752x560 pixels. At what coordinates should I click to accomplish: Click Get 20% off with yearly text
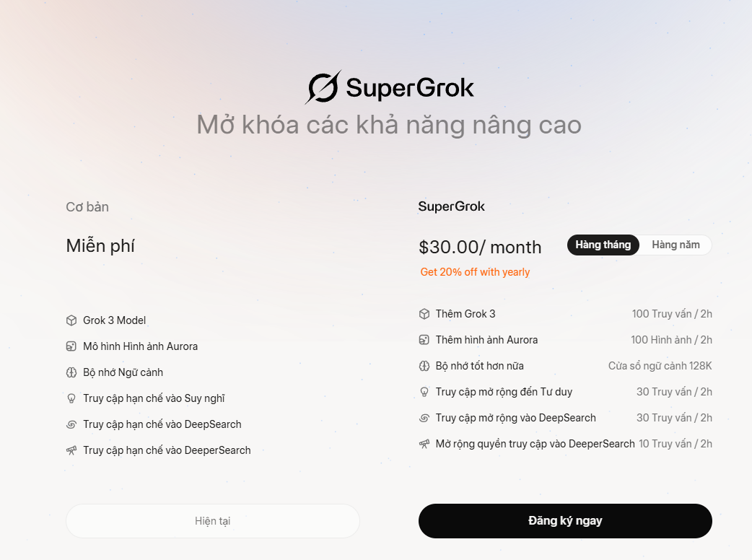tap(475, 272)
